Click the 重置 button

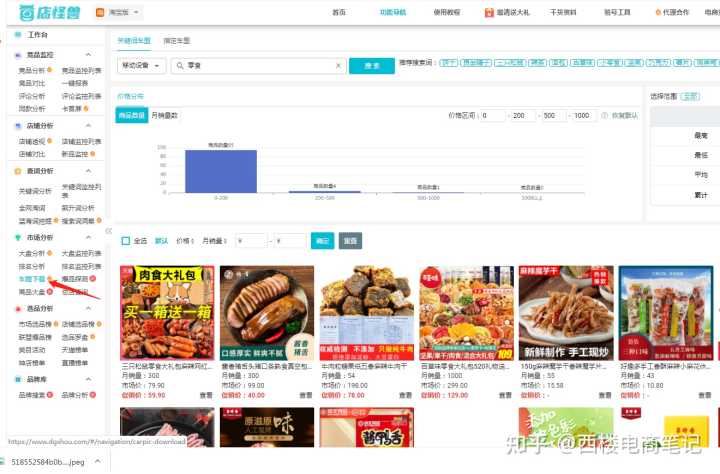point(350,241)
